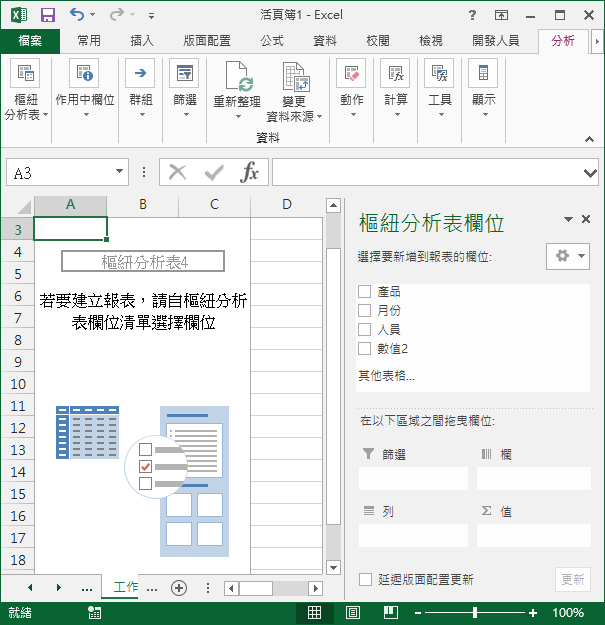
Task: Open the 檔案 File tab
Action: pos(30,40)
